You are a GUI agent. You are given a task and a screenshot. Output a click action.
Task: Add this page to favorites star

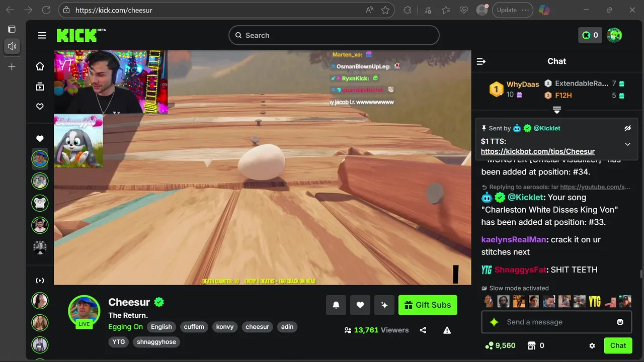coord(385,10)
